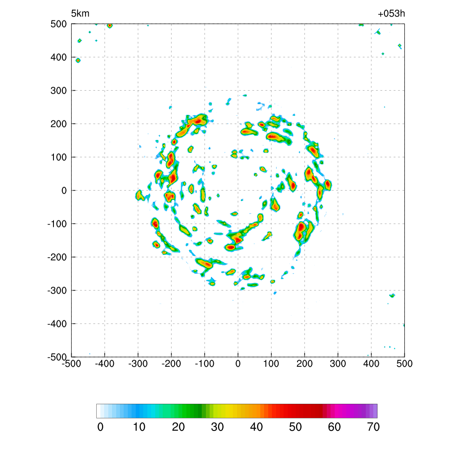Click the x-axis tick label "-300"
Image resolution: width=476 pixels, height=476 pixels.
(138, 364)
